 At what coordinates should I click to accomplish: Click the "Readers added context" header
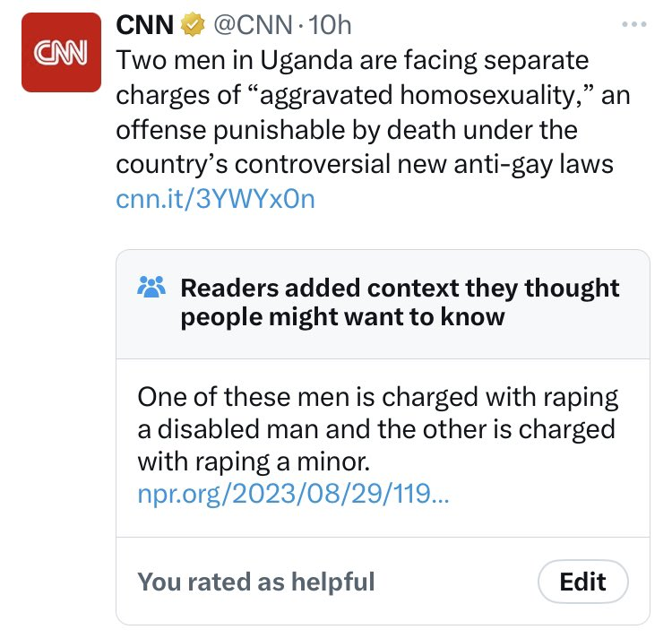400,288
